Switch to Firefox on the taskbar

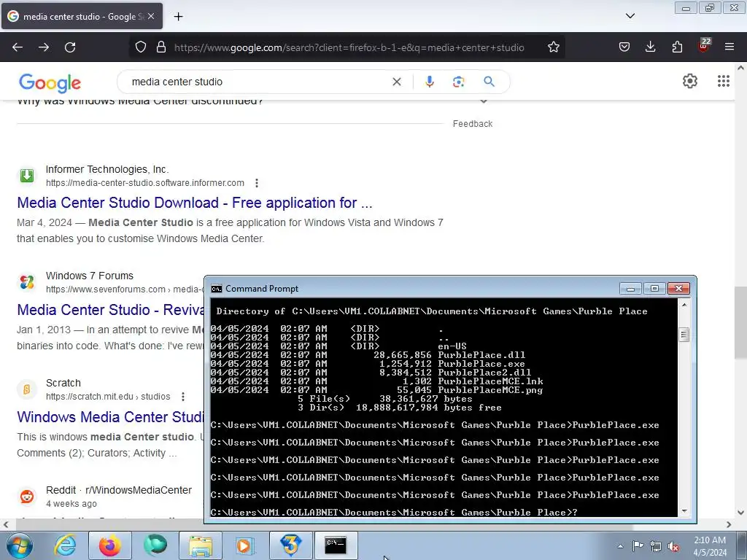tap(110, 545)
